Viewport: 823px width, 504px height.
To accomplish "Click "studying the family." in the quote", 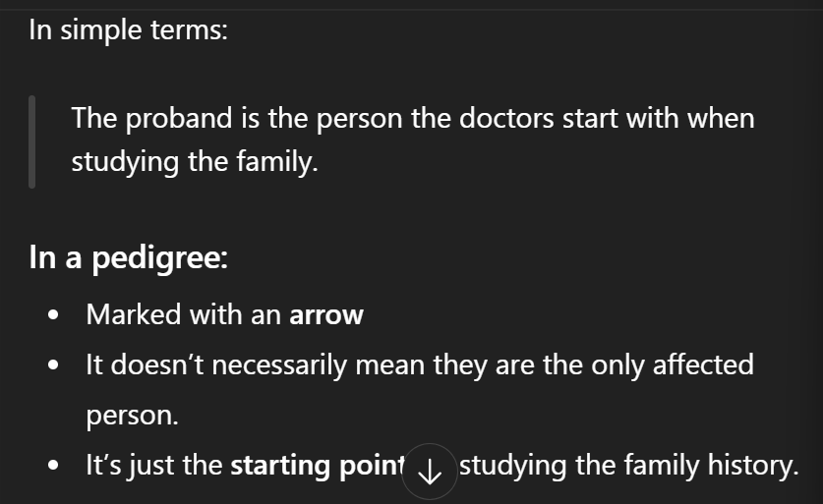I will tap(195, 160).
